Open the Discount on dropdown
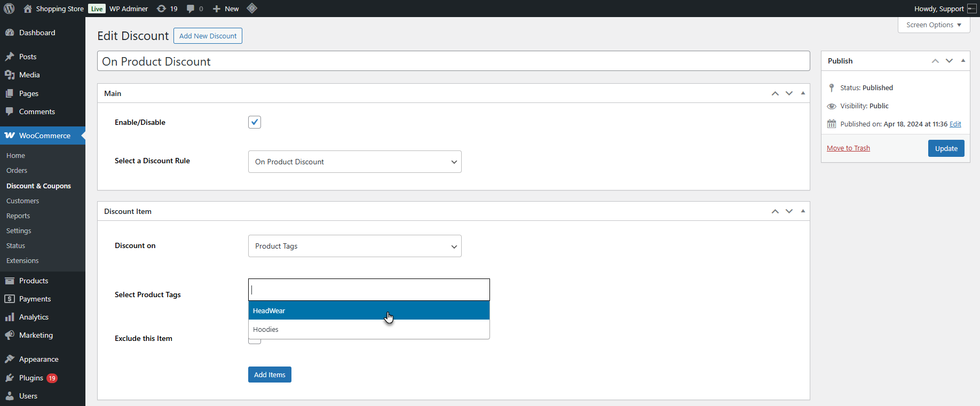980x406 pixels. 354,246
